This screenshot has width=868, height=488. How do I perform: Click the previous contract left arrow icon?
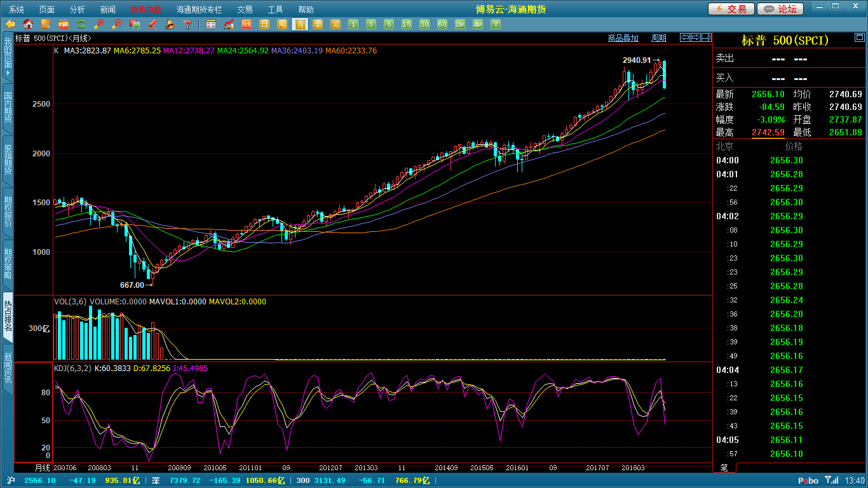click(x=685, y=37)
